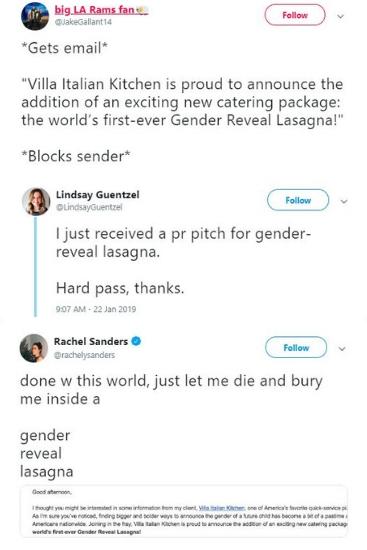Open the Lindsay Guentzel display name
This screenshot has height=550, width=367.
click(x=98, y=195)
